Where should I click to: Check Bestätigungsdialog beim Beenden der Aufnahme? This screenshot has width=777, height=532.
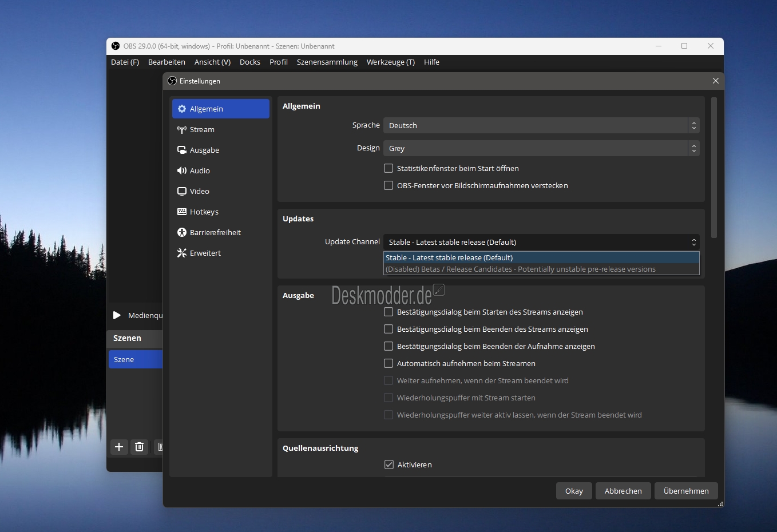point(388,346)
